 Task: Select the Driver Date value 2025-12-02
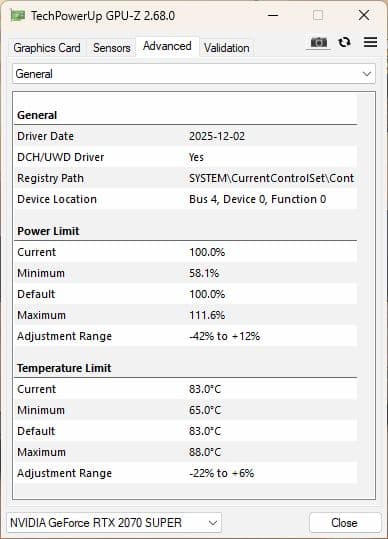tap(217, 136)
